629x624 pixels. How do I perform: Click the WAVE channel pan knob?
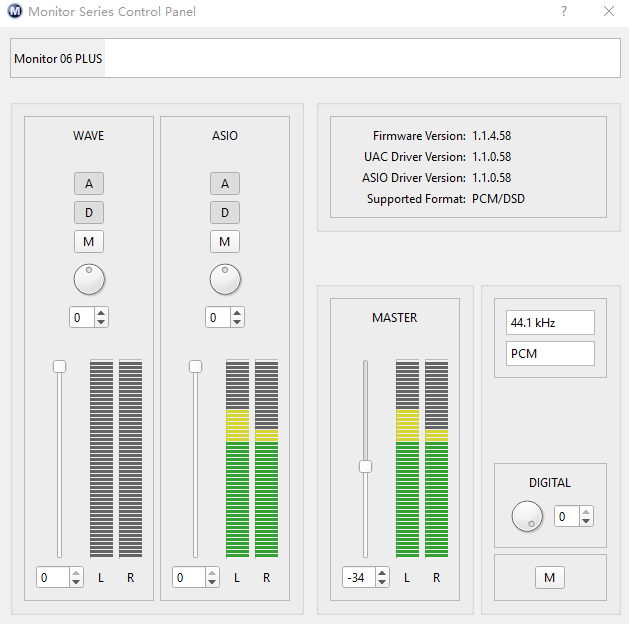pyautogui.click(x=89, y=279)
